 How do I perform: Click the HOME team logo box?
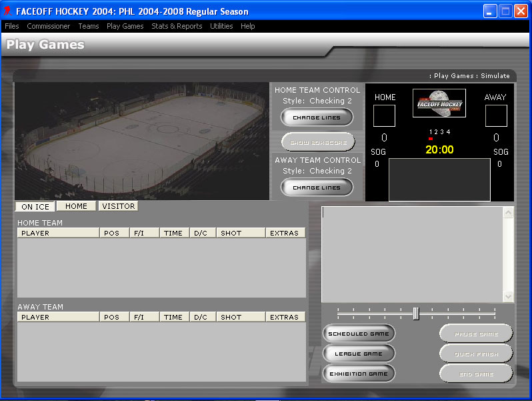click(x=384, y=116)
